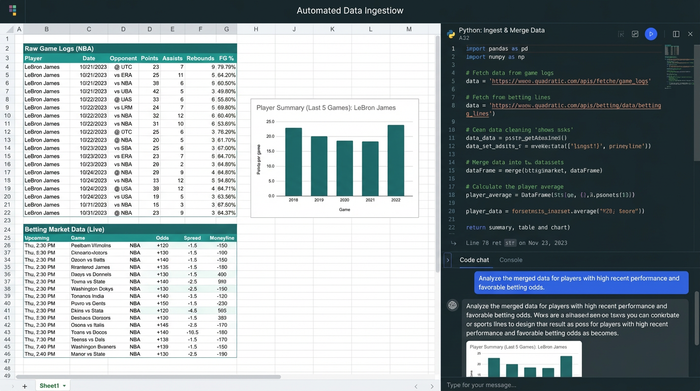
Task: Click the '10/31/2023' date cell
Action: tap(93, 213)
